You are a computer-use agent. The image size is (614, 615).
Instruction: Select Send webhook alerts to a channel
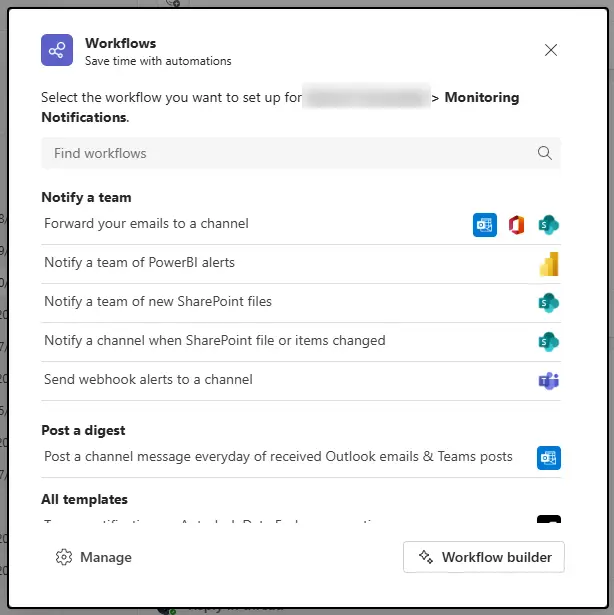148,380
